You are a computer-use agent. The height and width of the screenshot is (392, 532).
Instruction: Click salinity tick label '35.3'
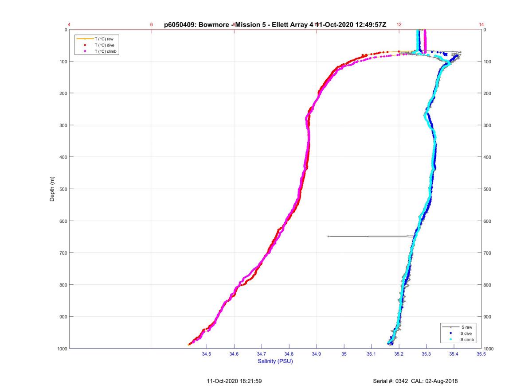tap(426, 354)
